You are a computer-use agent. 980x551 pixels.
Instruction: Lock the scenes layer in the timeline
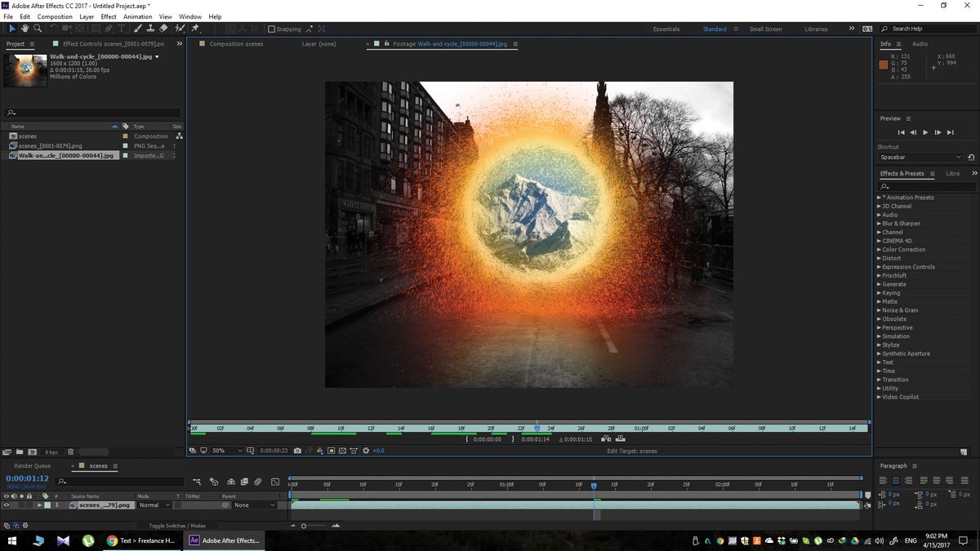pos(30,504)
